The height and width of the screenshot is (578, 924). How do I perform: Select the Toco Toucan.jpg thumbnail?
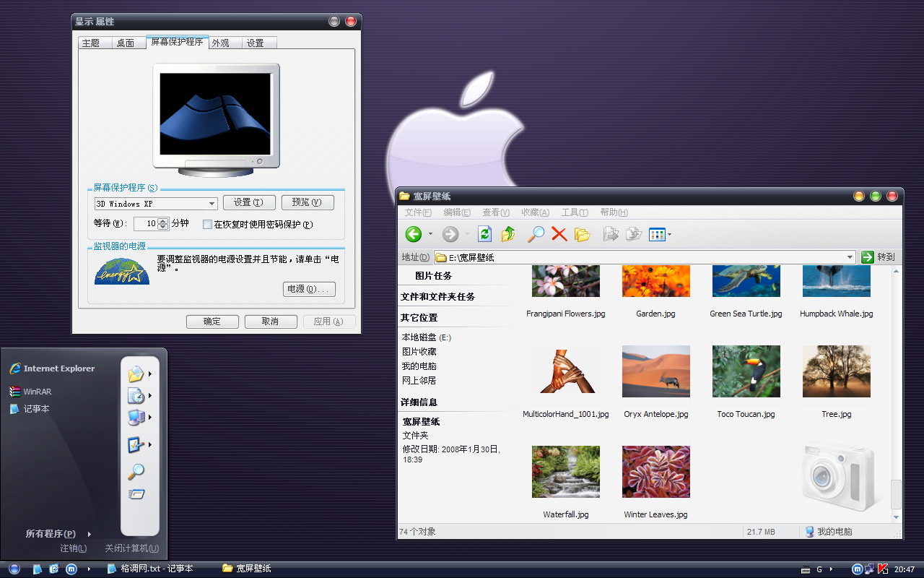[x=746, y=371]
